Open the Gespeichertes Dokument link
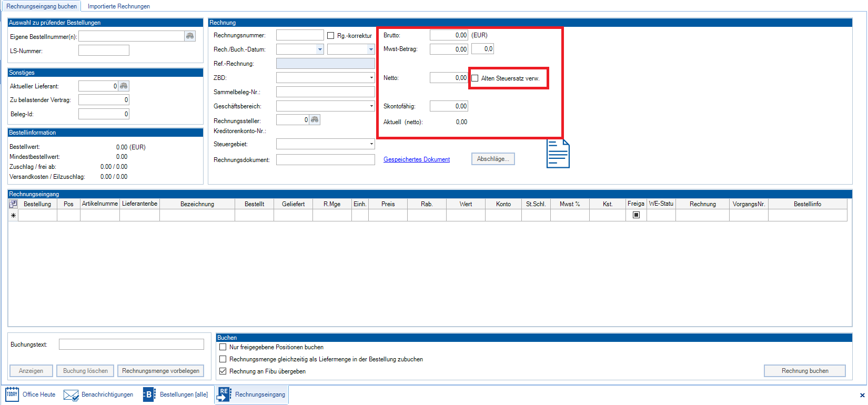This screenshot has width=868, height=405. coord(417,159)
